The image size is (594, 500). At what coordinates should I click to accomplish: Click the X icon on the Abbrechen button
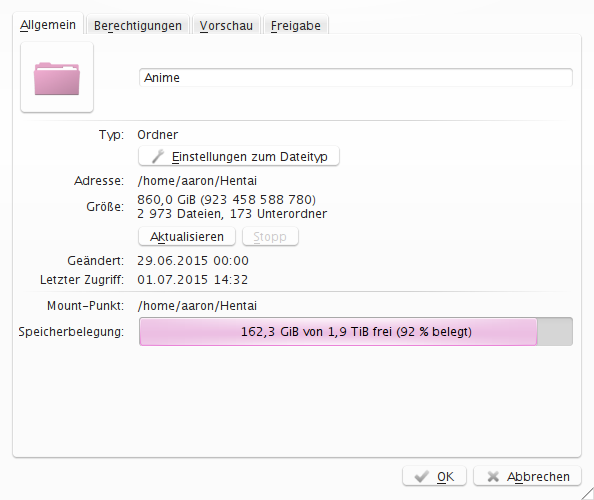(x=493, y=477)
